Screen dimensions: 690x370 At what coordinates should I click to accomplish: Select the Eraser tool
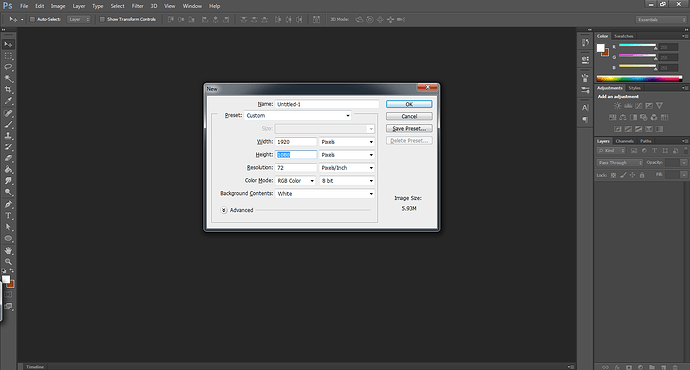8,158
